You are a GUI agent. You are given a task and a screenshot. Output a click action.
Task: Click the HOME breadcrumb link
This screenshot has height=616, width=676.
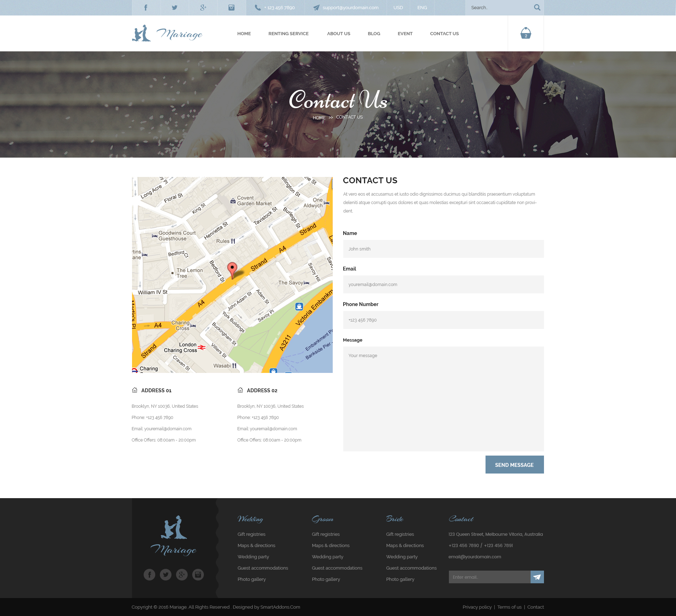[x=319, y=118]
